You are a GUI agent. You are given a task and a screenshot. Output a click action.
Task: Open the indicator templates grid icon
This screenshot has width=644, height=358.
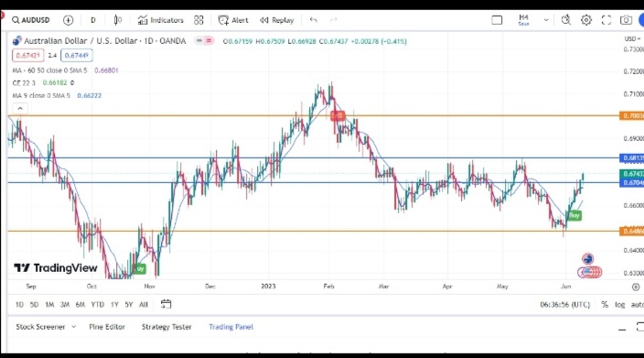[x=199, y=20]
